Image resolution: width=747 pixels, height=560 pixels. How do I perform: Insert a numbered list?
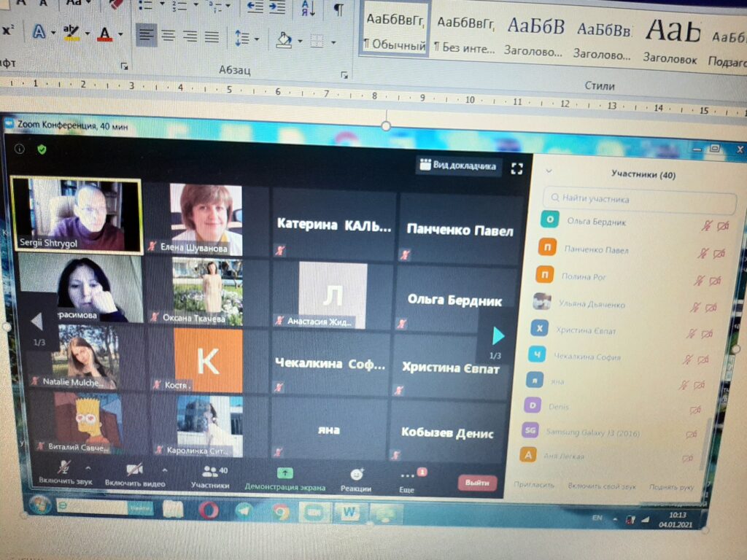pos(179,6)
